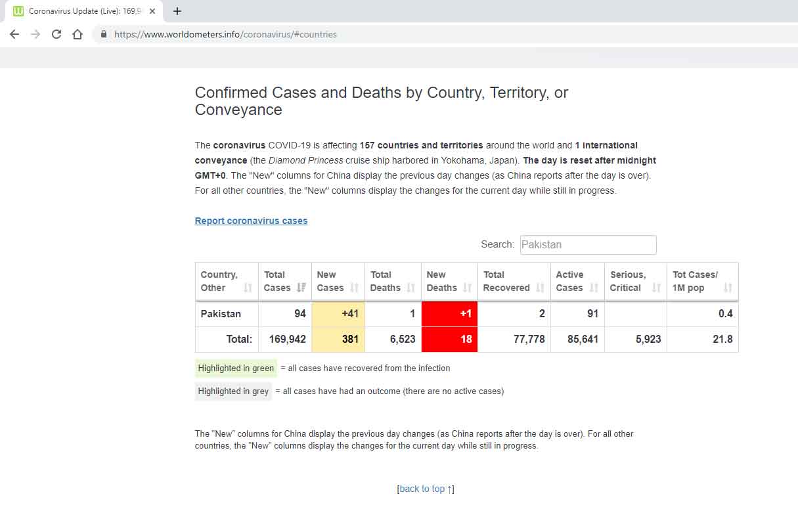Click the Worldometer favicon on tab
798x532 pixels.
coord(18,11)
